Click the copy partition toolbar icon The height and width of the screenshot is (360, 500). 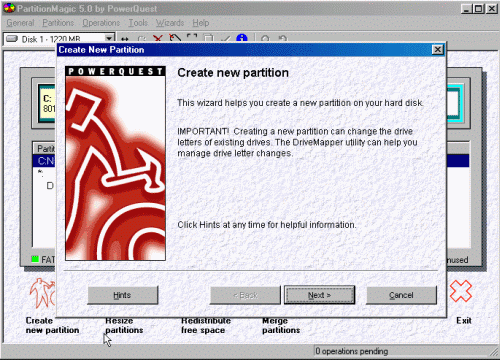pos(208,38)
